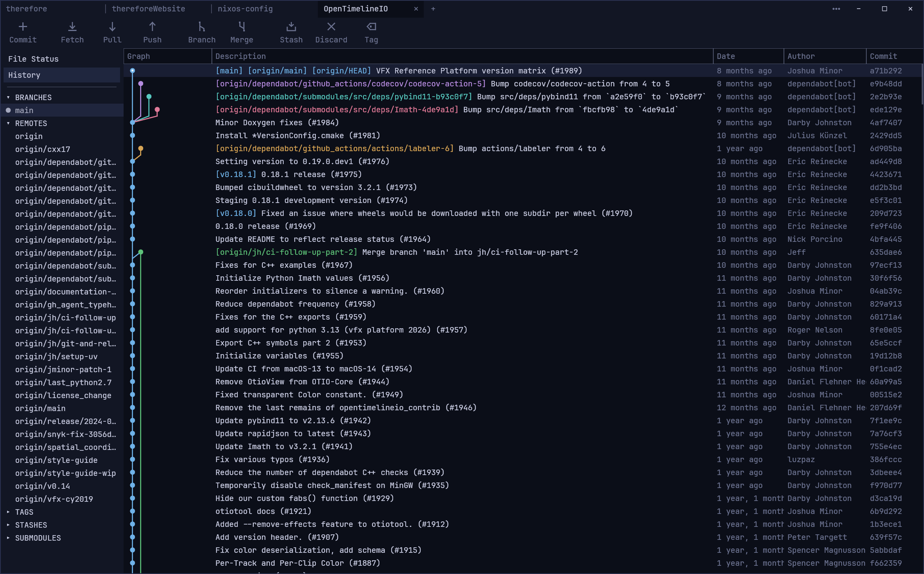This screenshot has height=574, width=924.
Task: Push commits with the Push icon
Action: pos(152,27)
